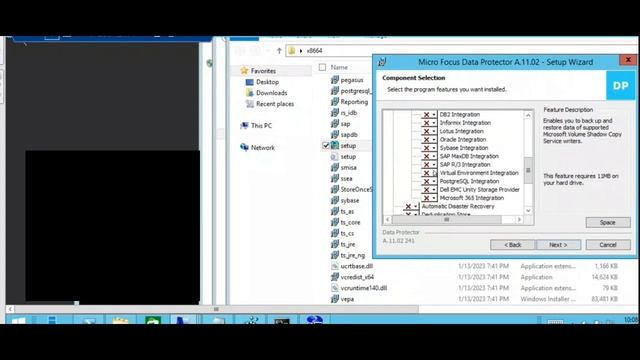Screen dimensions: 640x360
Task: Click the feature tree scroll up arrow
Action: tap(528, 115)
